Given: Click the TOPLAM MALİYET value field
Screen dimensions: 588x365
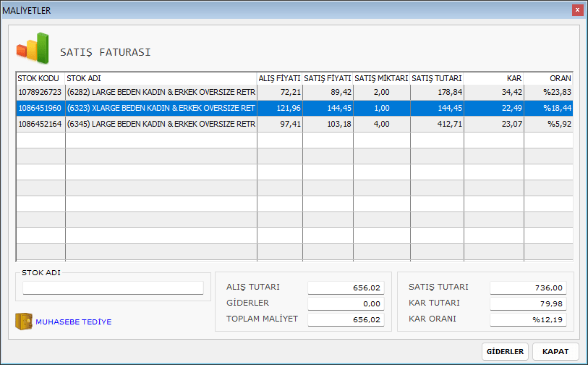Looking at the screenshot, I should [x=346, y=319].
